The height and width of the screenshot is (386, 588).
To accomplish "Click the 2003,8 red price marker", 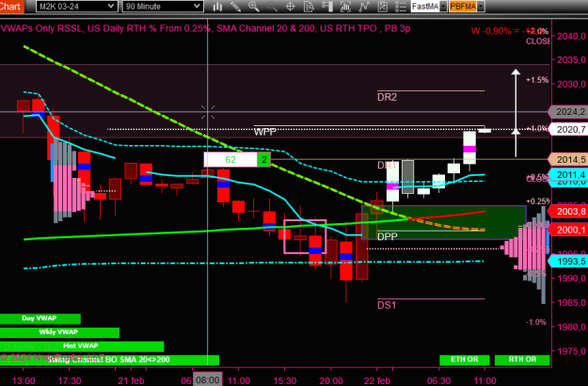I will tap(568, 212).
